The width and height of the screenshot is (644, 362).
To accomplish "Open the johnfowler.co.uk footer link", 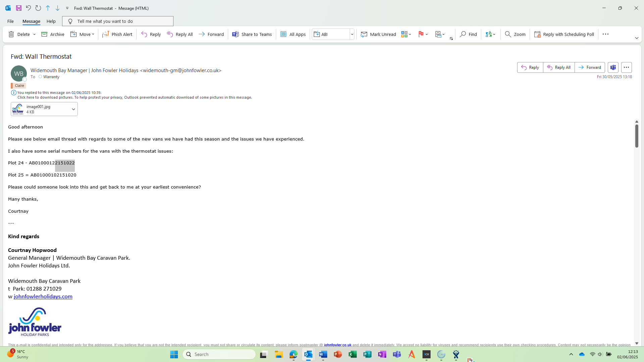I will coord(338,345).
